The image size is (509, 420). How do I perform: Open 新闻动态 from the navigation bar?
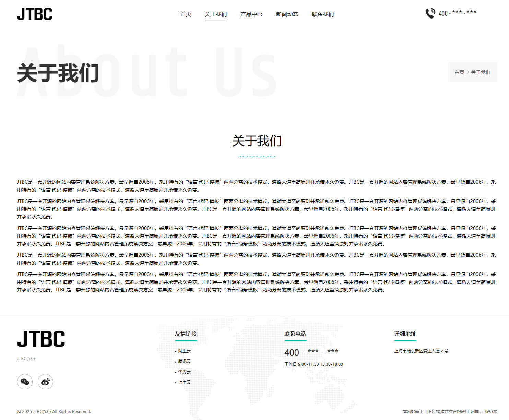[x=287, y=14]
